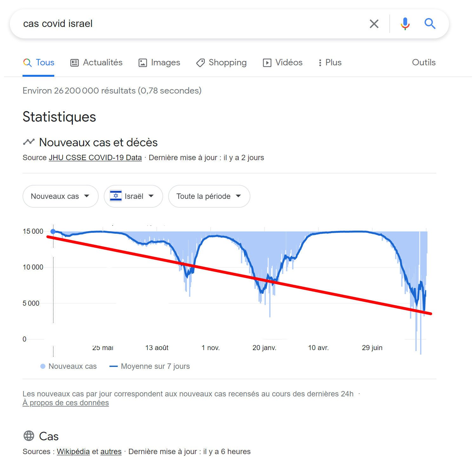Open the Toute la période dropdown
Screen dimensions: 476x463
click(209, 196)
